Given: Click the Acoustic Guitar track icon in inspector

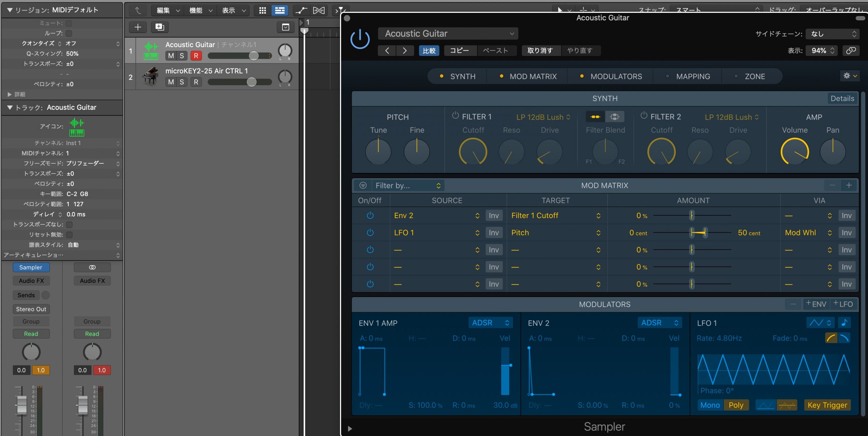Looking at the screenshot, I should click(77, 127).
